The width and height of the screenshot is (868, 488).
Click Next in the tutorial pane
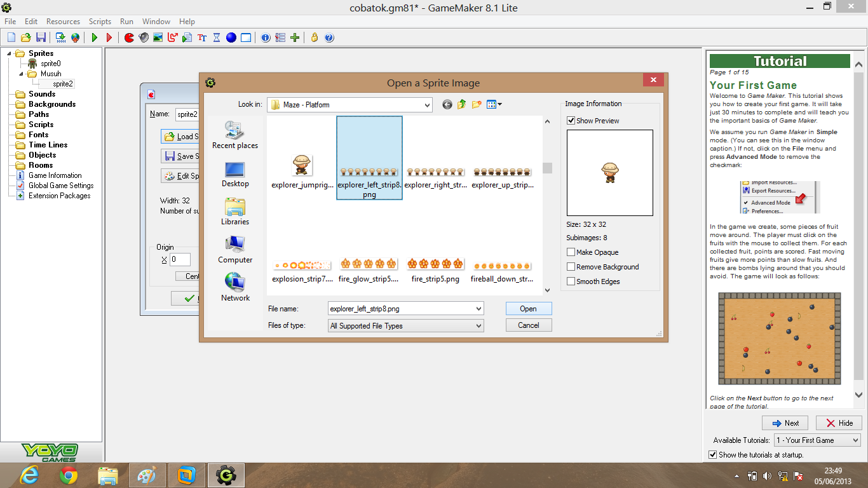(x=785, y=423)
